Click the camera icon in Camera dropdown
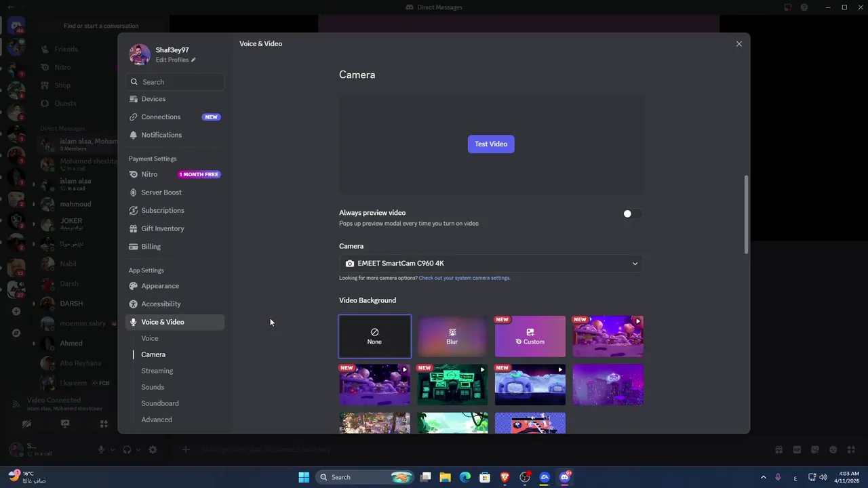This screenshot has height=488, width=868. click(350, 264)
